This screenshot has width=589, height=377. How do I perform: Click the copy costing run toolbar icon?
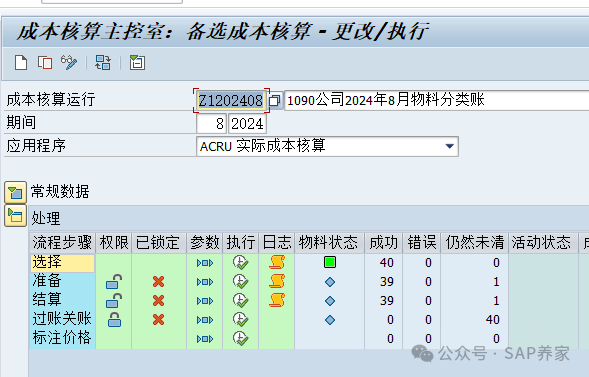45,62
